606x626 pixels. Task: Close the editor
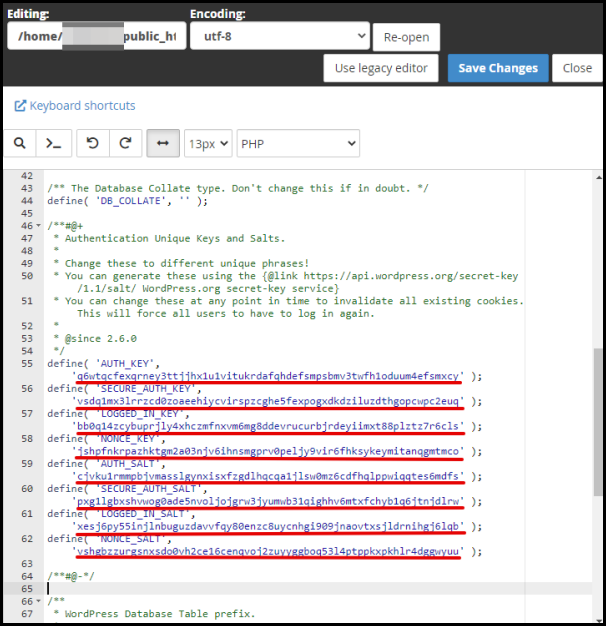pyautogui.click(x=577, y=68)
